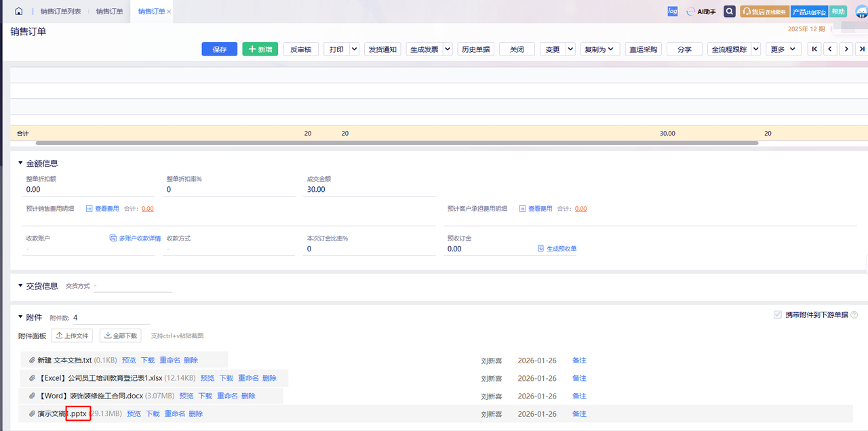The width and height of the screenshot is (868, 431).
Task: Click the 分享 button
Action: (684, 49)
